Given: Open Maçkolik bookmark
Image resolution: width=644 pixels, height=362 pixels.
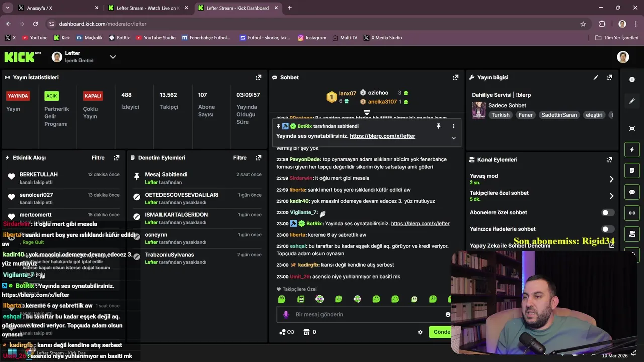Looking at the screenshot, I should click(x=89, y=38).
